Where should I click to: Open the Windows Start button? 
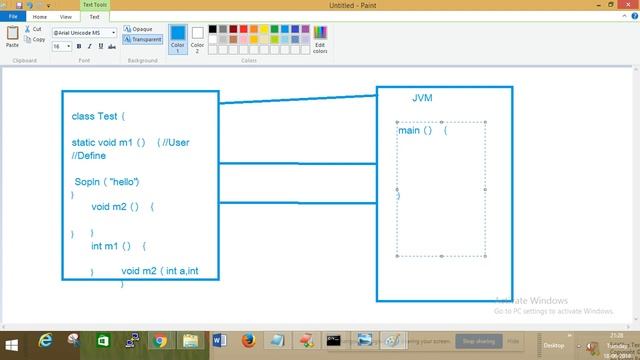click(11, 345)
